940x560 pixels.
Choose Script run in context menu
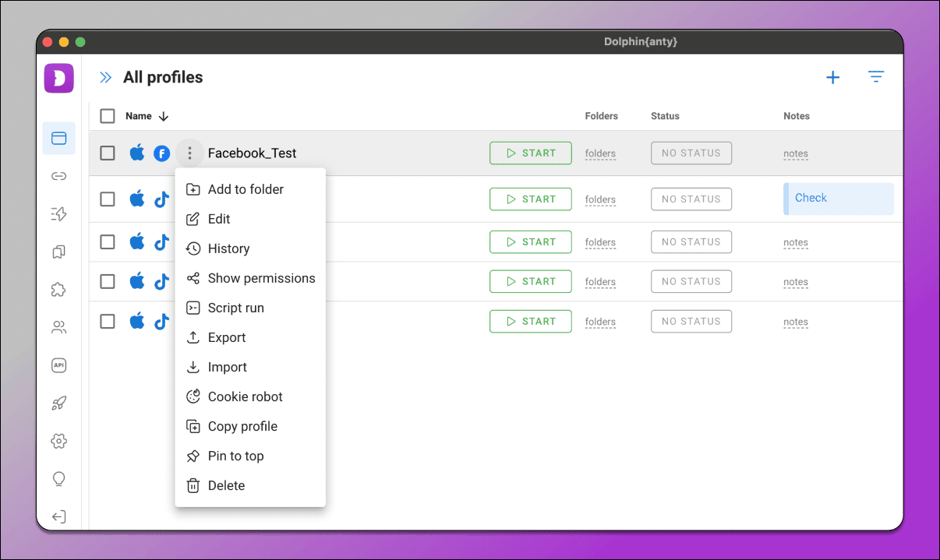click(x=250, y=308)
